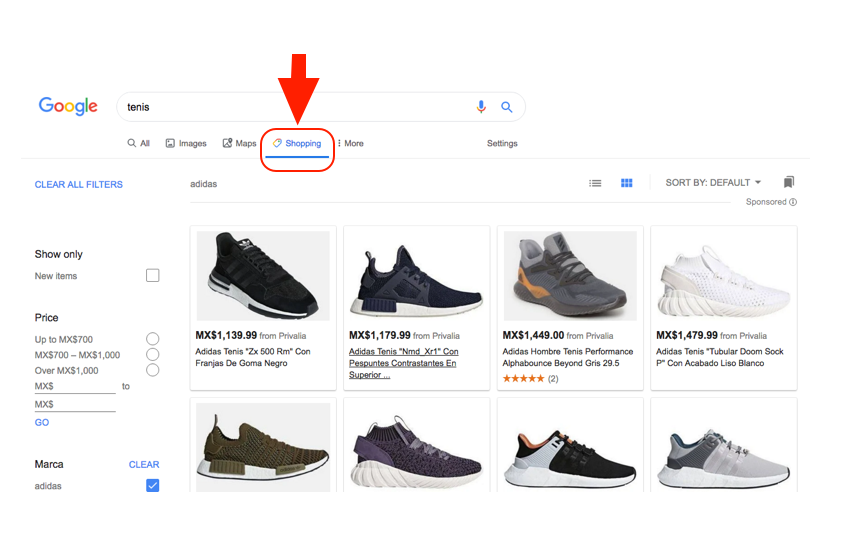Uncheck the adidas brand filter
The height and width of the screenshot is (540, 848).
tap(152, 486)
